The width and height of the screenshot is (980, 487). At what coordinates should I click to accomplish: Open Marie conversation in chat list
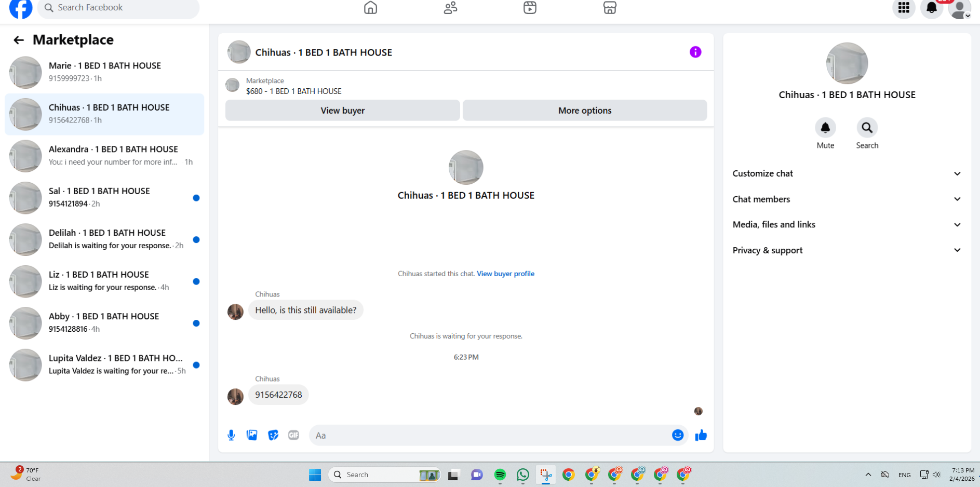tap(104, 72)
